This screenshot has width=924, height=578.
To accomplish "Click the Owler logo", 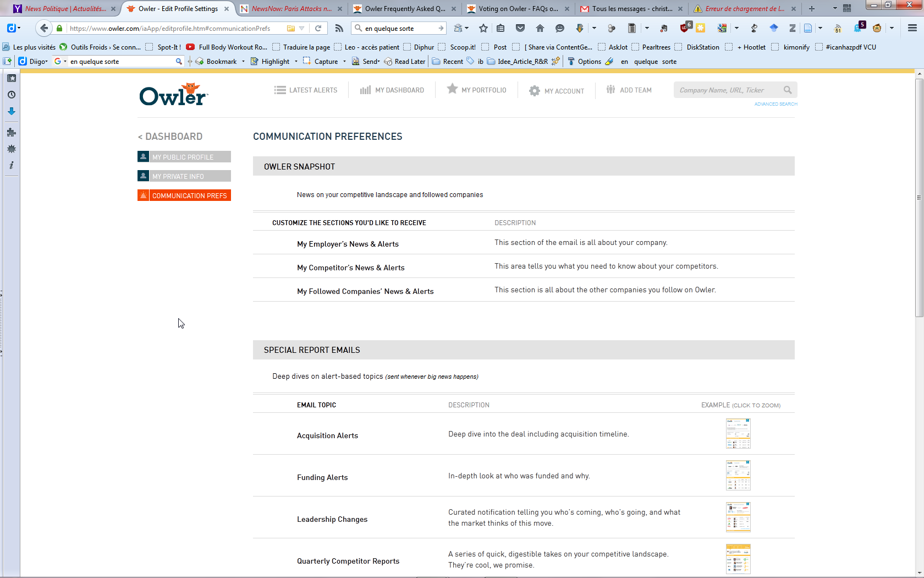I will [x=174, y=94].
